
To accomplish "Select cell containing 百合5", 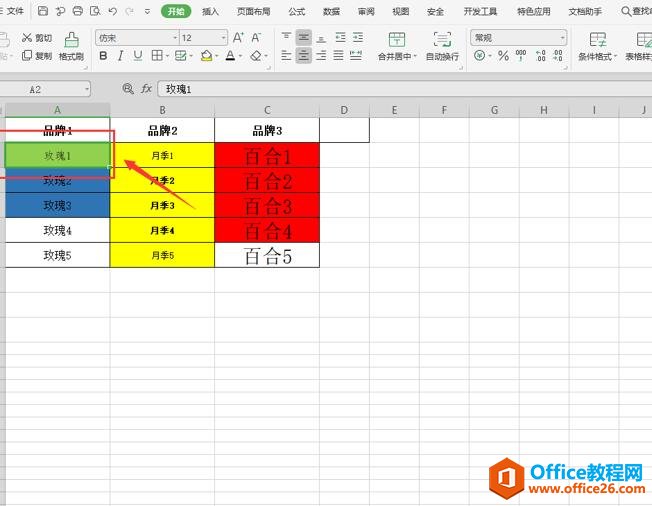I will tap(267, 255).
